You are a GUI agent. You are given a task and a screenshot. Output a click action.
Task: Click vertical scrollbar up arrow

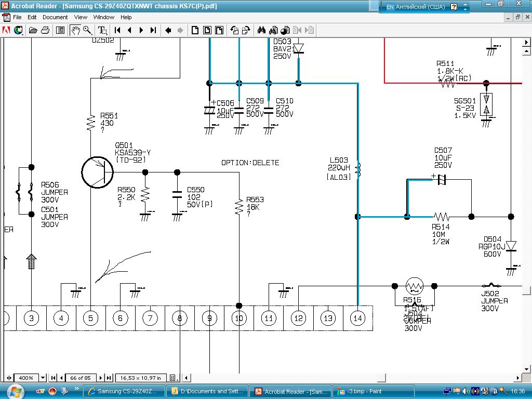(x=527, y=51)
